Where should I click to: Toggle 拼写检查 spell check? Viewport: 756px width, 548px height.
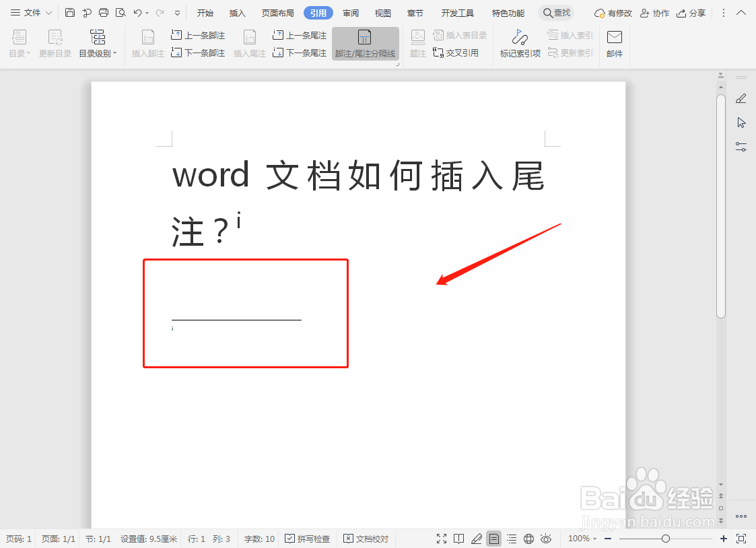tap(307, 539)
